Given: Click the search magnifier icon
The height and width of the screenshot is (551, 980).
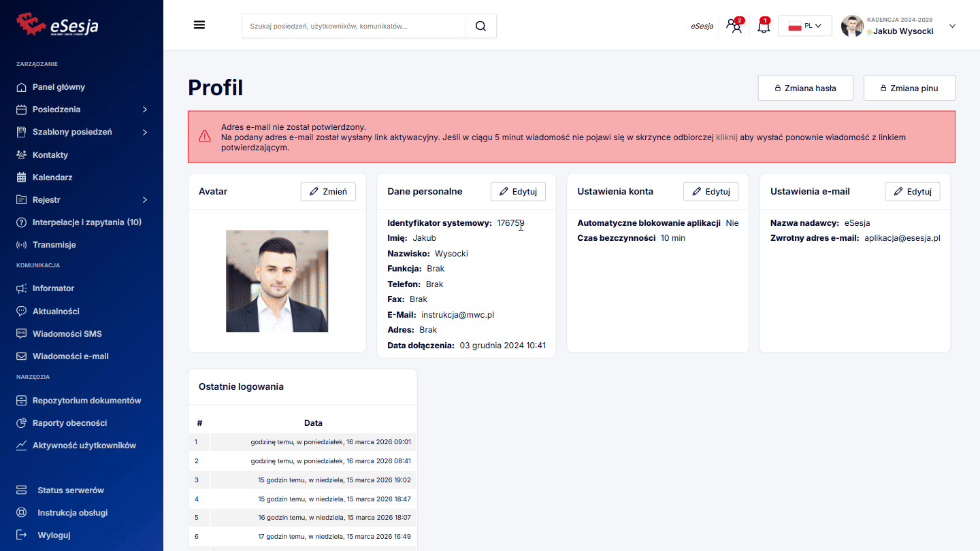Looking at the screenshot, I should point(480,26).
